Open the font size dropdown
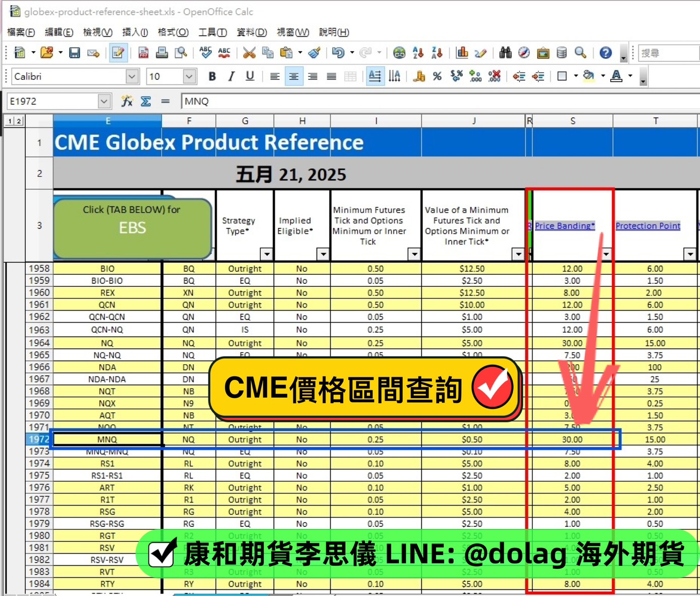 189,77
